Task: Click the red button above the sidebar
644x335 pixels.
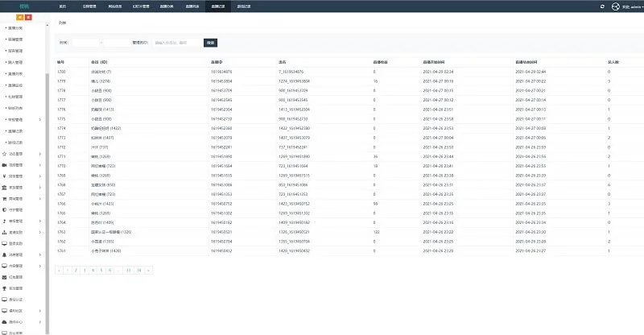Action: point(28,16)
